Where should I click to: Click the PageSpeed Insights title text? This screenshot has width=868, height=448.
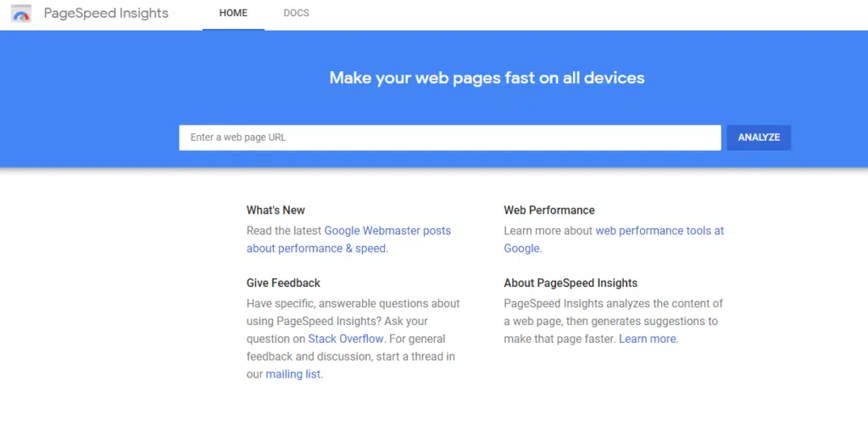coord(106,14)
